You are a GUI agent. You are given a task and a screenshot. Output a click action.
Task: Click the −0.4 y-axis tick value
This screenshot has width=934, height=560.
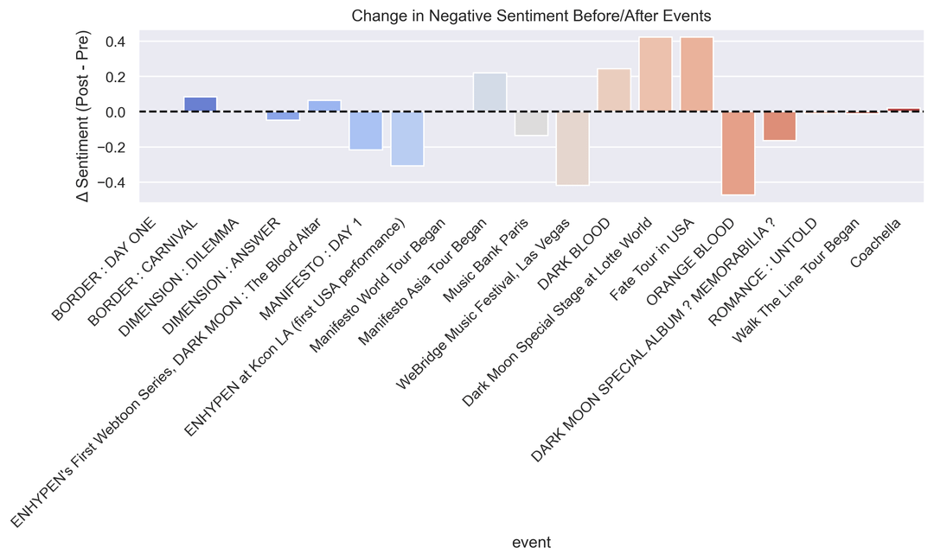[x=112, y=182]
